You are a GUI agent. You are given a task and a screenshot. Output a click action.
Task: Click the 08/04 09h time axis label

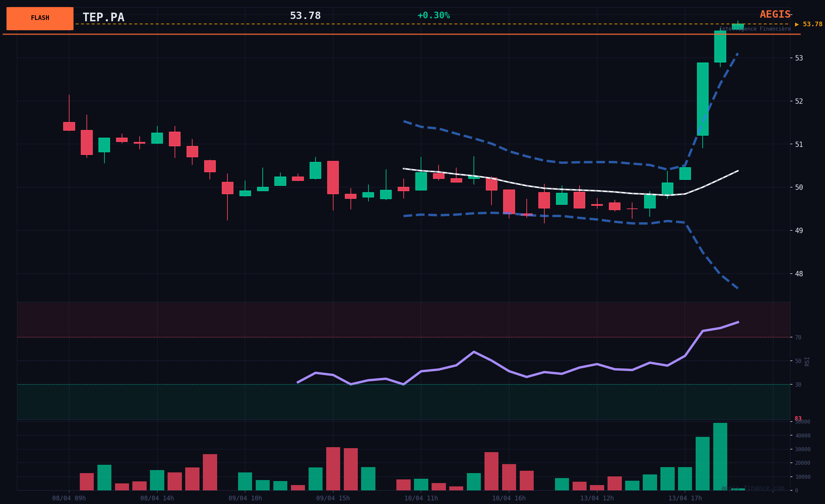[x=69, y=498]
